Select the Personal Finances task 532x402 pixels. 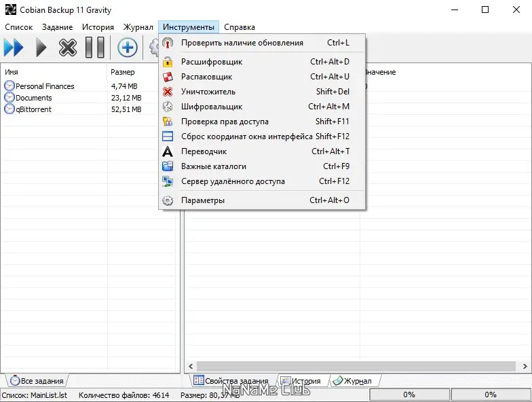pyautogui.click(x=45, y=86)
